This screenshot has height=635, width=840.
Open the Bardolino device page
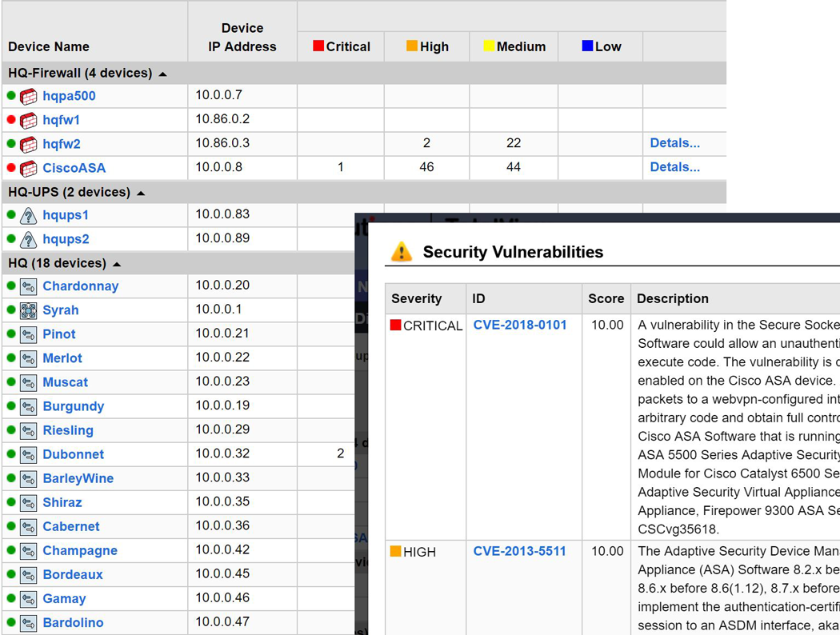[x=73, y=622]
